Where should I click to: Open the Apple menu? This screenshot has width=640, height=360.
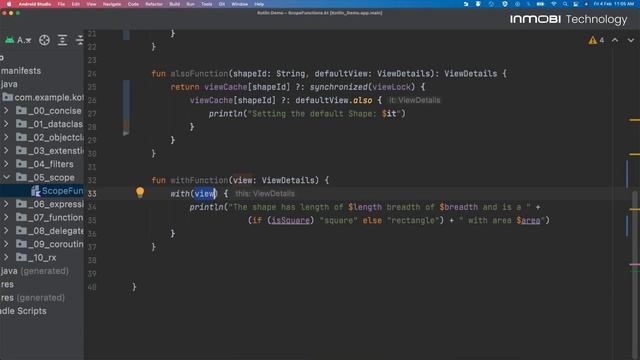(9, 4)
